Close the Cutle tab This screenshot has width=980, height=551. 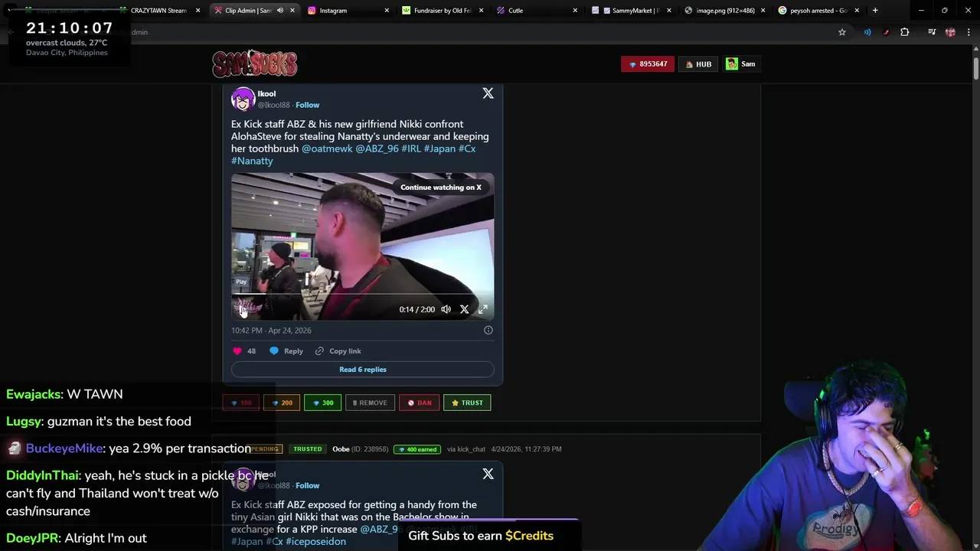point(575,11)
